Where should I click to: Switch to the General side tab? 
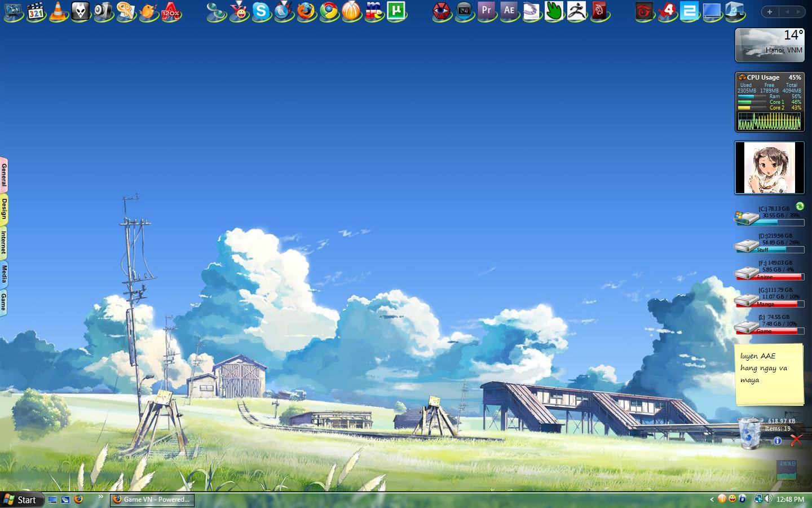tap(3, 175)
